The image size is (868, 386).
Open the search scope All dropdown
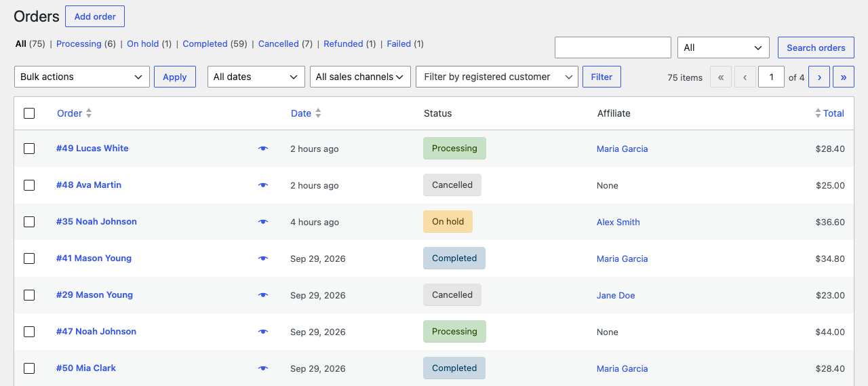(724, 47)
